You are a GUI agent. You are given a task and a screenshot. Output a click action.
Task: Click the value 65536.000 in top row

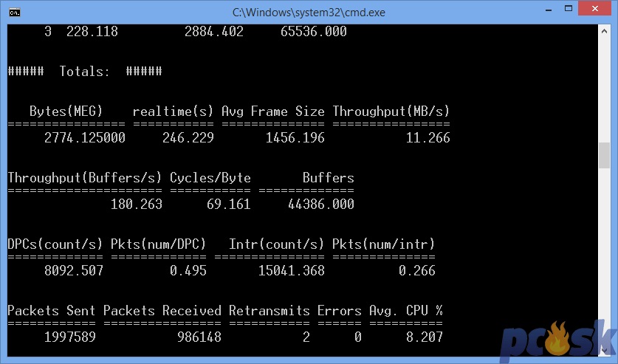[313, 32]
